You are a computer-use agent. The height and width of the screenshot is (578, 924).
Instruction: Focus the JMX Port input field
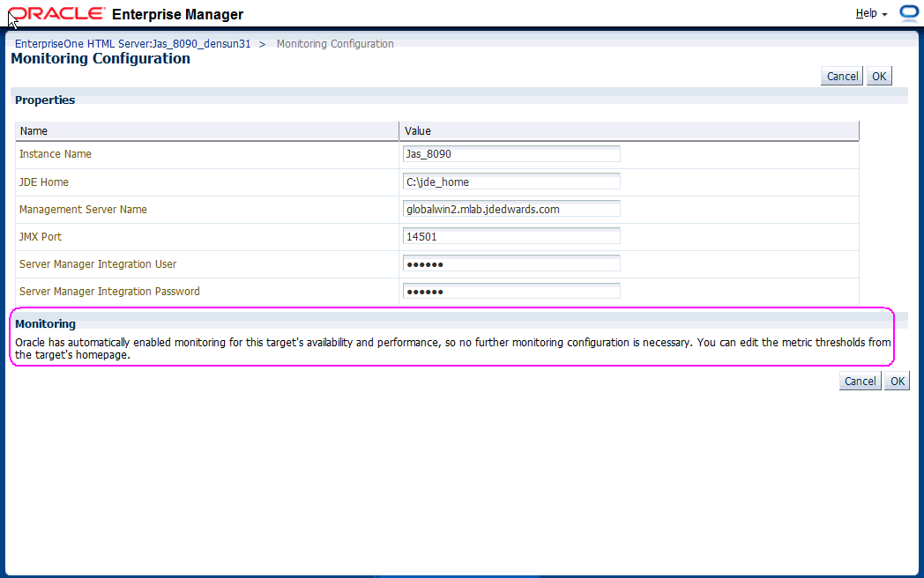(x=511, y=236)
